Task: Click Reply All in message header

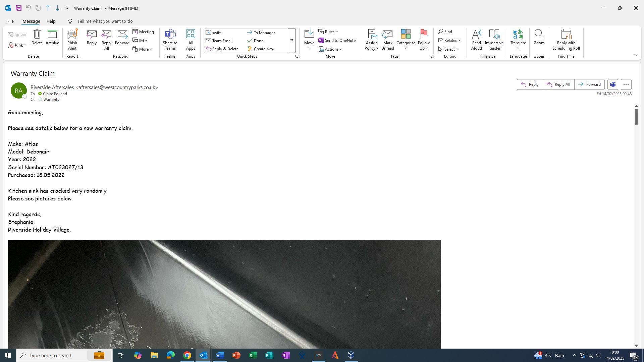Action: pos(558,84)
